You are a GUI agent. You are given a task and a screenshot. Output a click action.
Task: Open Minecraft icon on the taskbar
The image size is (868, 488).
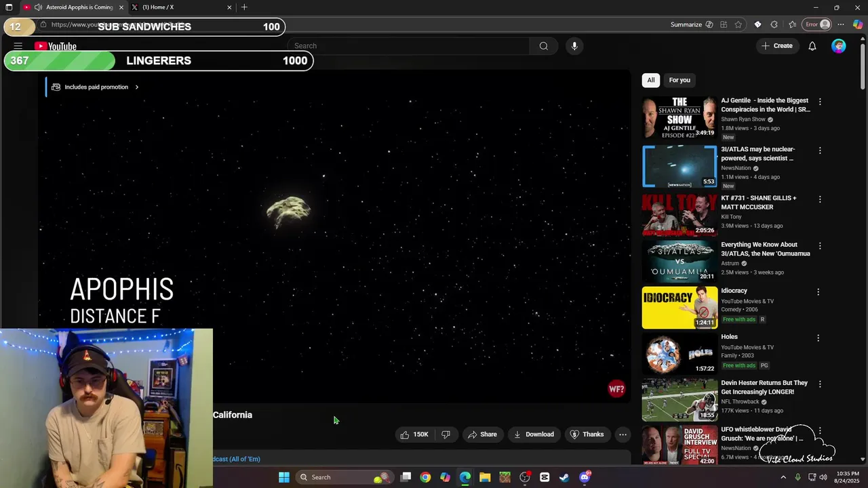(x=505, y=477)
